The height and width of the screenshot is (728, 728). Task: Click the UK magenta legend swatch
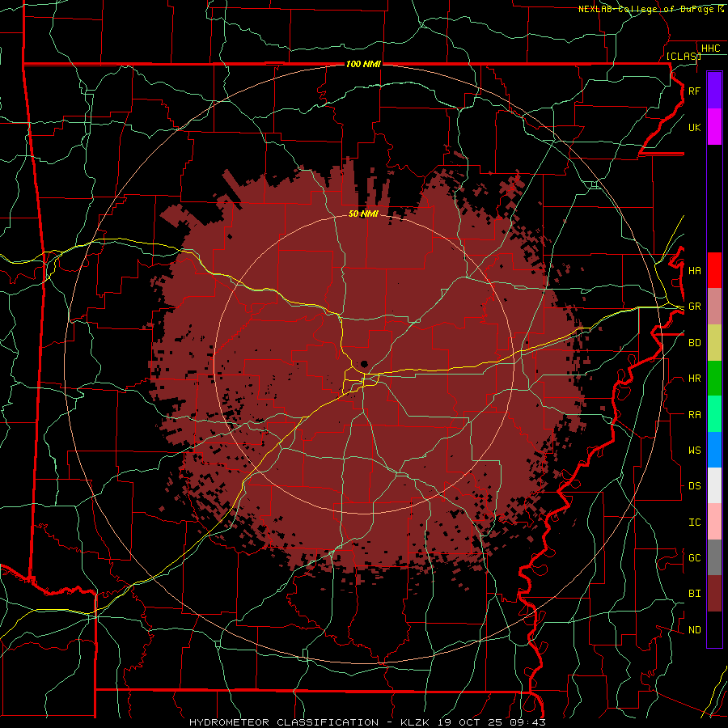click(714, 127)
